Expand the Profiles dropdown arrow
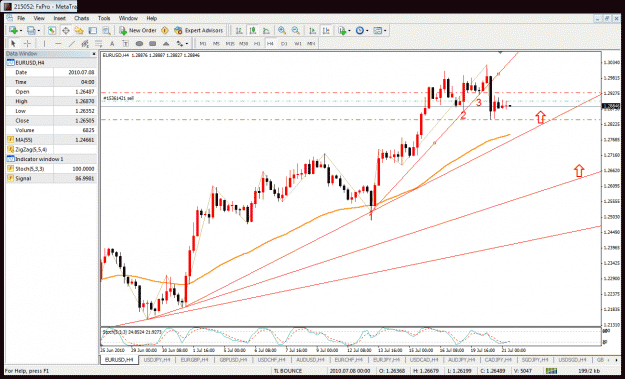 point(38,31)
